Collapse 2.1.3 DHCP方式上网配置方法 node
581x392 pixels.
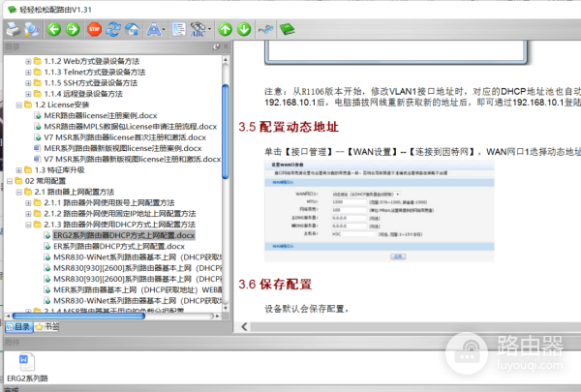pos(28,225)
